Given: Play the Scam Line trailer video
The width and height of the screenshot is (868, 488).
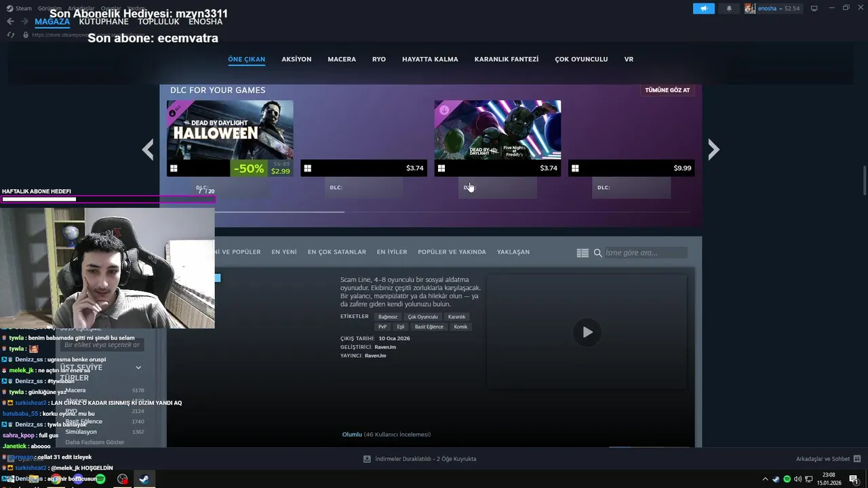Looking at the screenshot, I should (x=587, y=332).
